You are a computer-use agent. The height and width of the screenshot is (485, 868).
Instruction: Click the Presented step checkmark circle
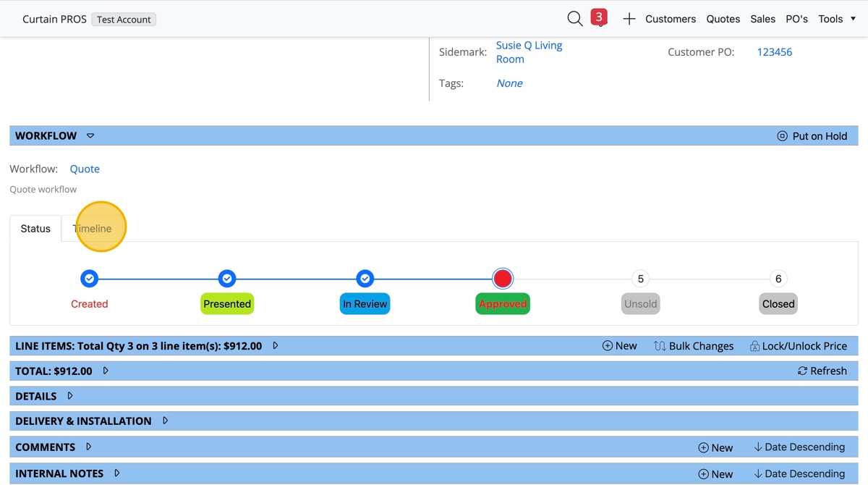coord(227,279)
